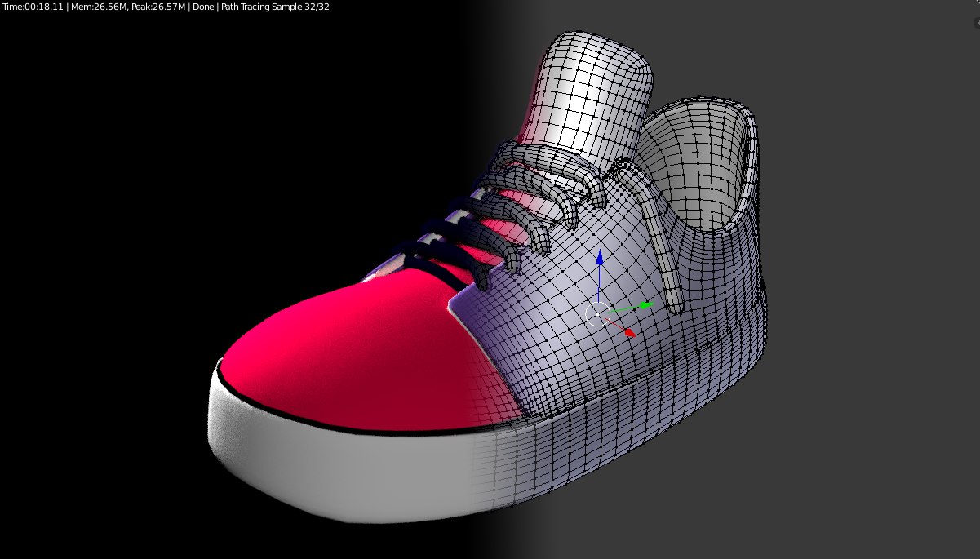Click the red arrowhead on the gizmo
The image size is (980, 559).
628,332
